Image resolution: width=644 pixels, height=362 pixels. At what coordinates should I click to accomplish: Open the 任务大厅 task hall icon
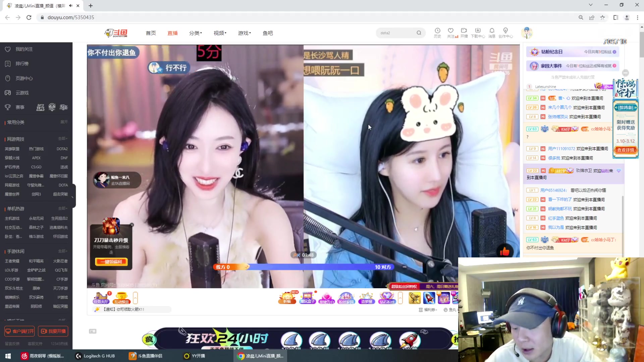(x=101, y=297)
